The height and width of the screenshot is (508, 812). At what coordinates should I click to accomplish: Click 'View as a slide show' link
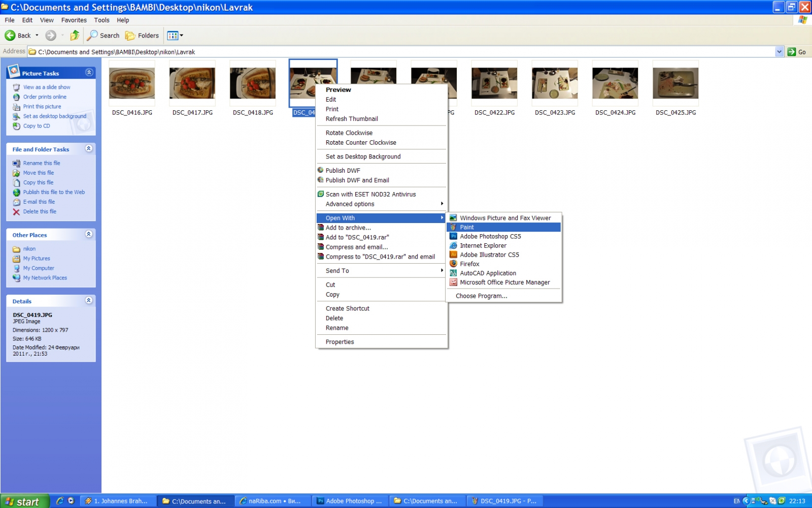click(x=47, y=87)
